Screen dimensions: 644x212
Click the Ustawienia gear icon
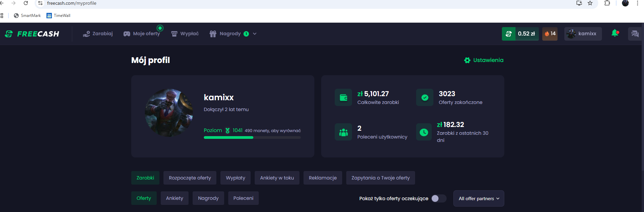(467, 60)
